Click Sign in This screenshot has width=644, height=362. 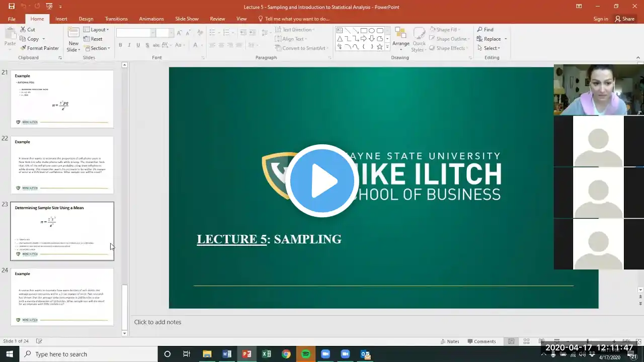601,19
